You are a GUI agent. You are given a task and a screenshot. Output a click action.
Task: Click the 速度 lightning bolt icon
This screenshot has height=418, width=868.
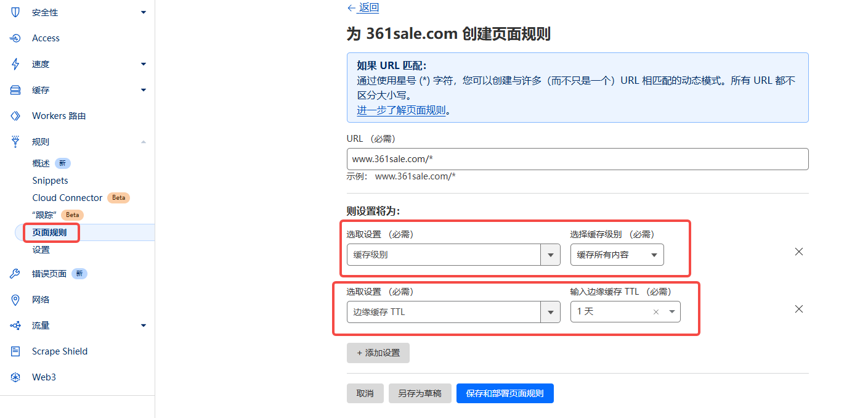(x=15, y=64)
